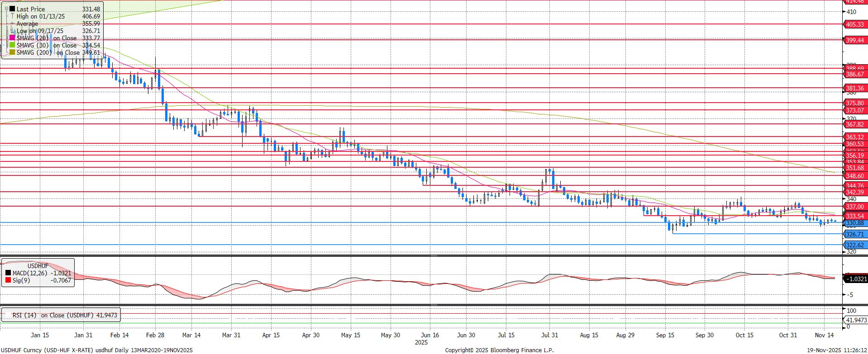Viewport: 868px width, 354px height.
Task: Select the 405.33 red price level tag
Action: coord(854,24)
